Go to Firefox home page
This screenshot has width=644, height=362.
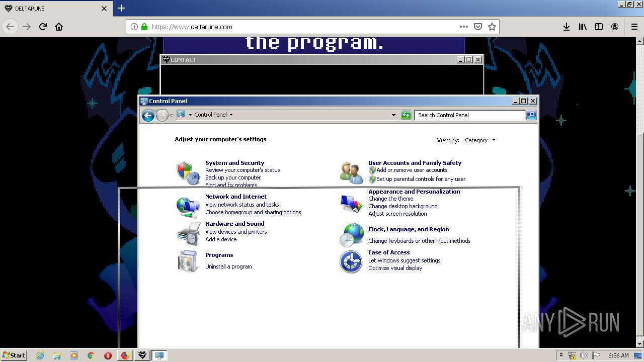[59, 27]
